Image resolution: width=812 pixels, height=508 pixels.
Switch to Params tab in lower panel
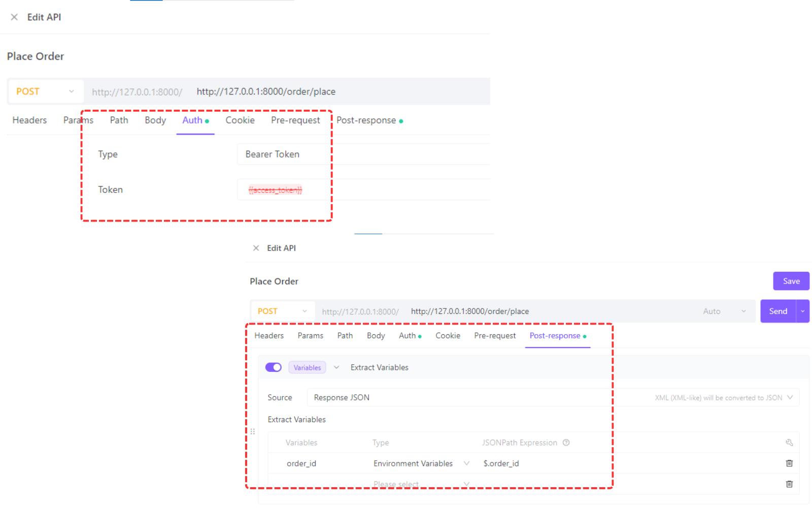[x=310, y=336]
